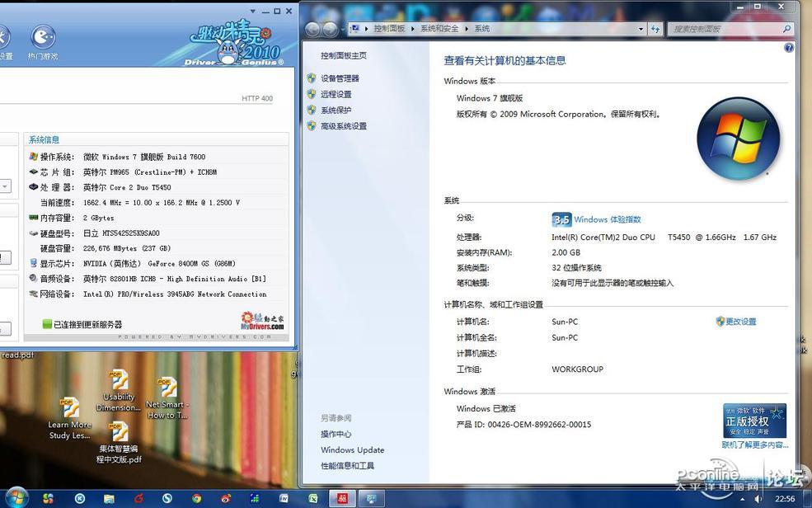Click the HTTP 400 status text

[x=257, y=98]
